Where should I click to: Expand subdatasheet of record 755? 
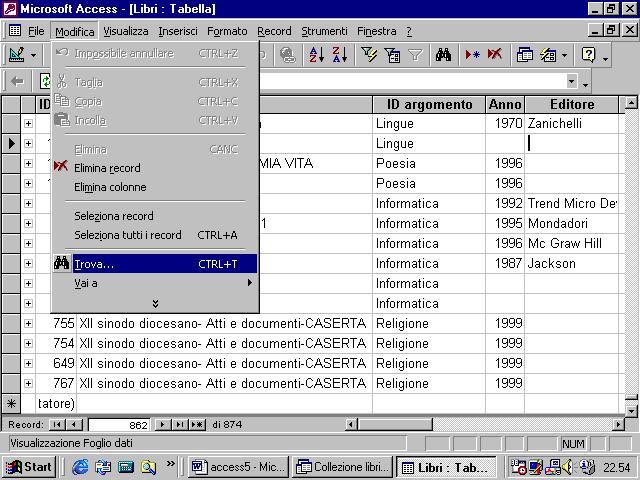[28, 323]
